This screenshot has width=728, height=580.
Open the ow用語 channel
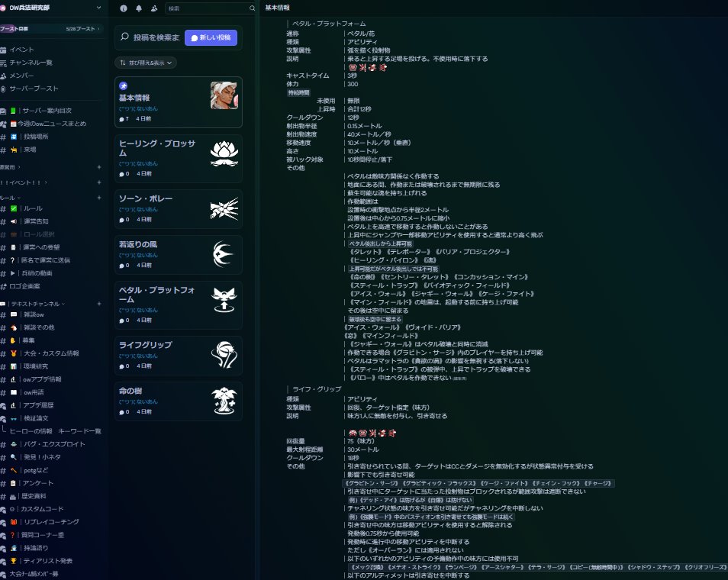pos(34,391)
